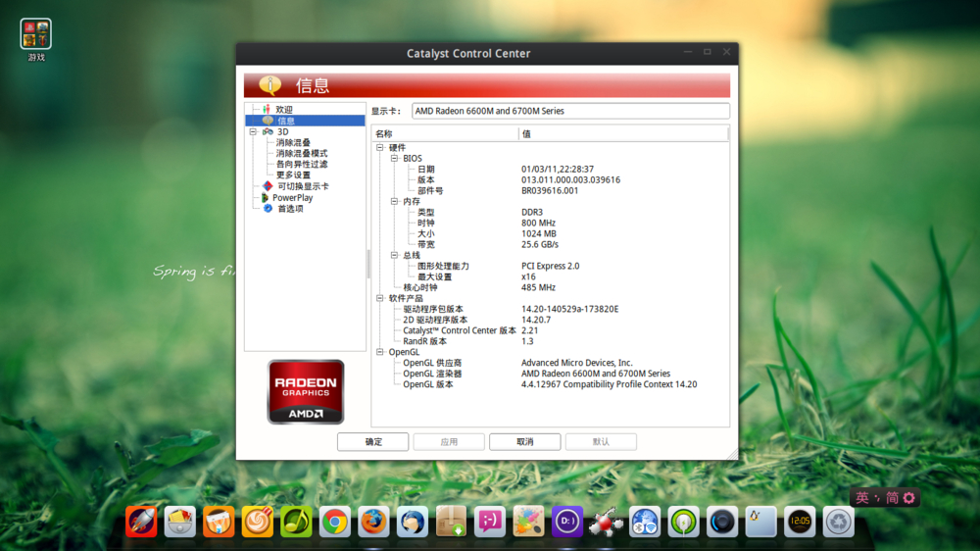Screen dimensions: 980x551
Task: Open the green power icon in dock
Action: click(684, 522)
